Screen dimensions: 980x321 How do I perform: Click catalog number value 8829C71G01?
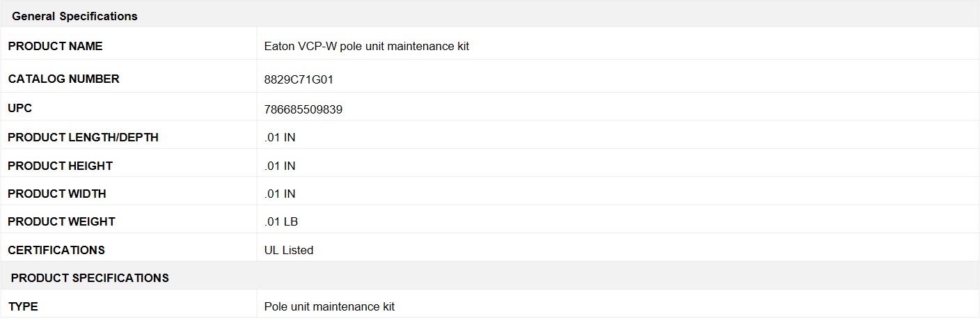pyautogui.click(x=299, y=79)
